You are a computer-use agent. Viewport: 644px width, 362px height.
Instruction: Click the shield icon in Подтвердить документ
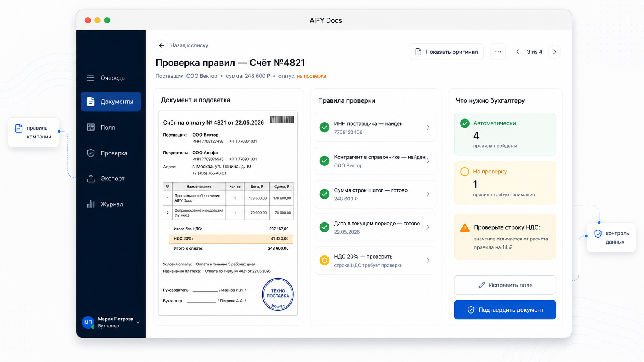(471, 310)
